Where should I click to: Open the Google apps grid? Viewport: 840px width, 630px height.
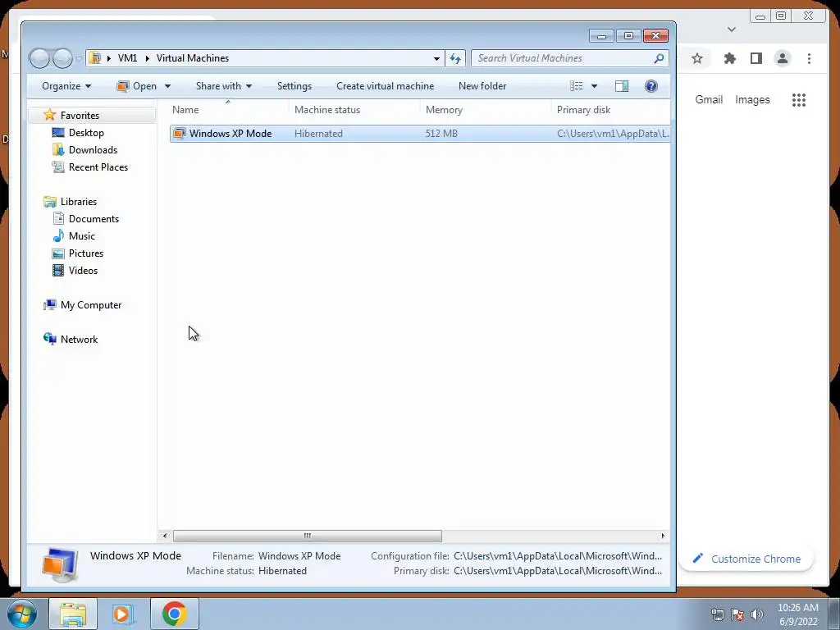[x=799, y=99]
